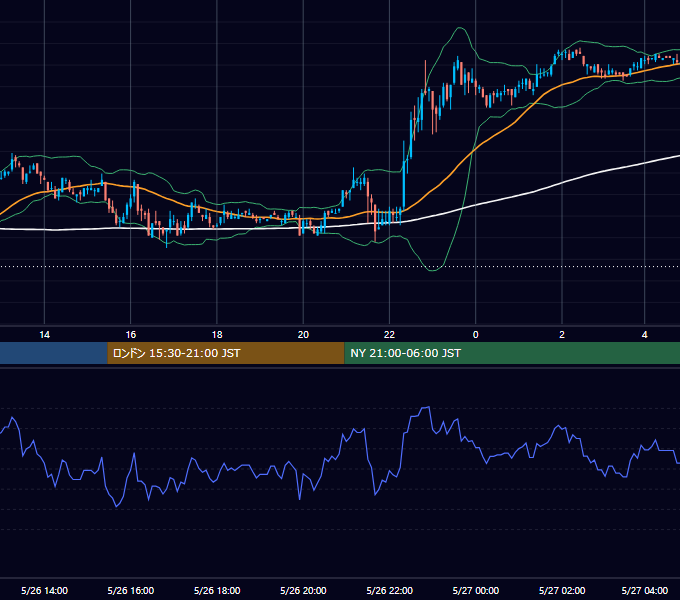Image resolution: width=680 pixels, height=600 pixels.
Task: Click the 5/26 16:00 time label
Action: [x=131, y=590]
